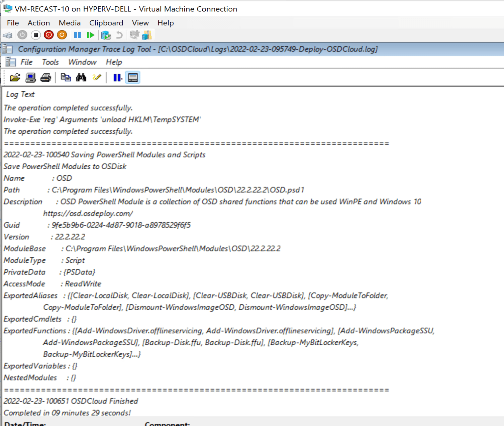Click the Copy to clipboard icon
The image size is (504, 426).
click(x=66, y=78)
